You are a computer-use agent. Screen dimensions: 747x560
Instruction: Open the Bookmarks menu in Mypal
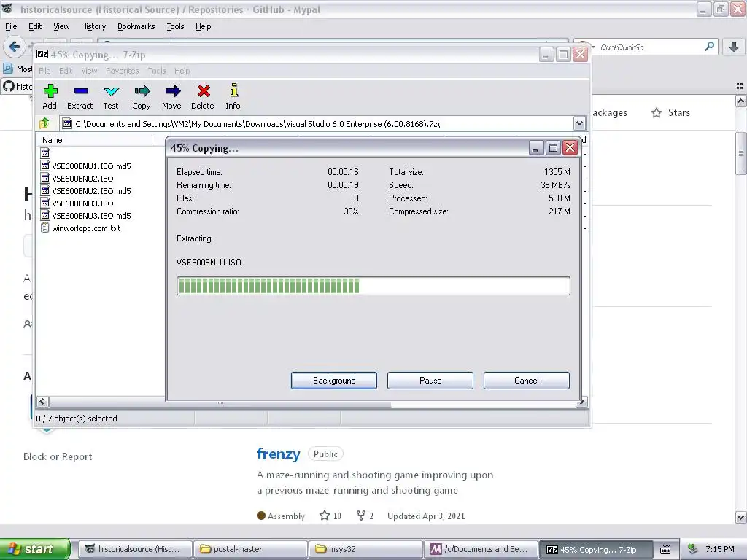[x=136, y=26]
